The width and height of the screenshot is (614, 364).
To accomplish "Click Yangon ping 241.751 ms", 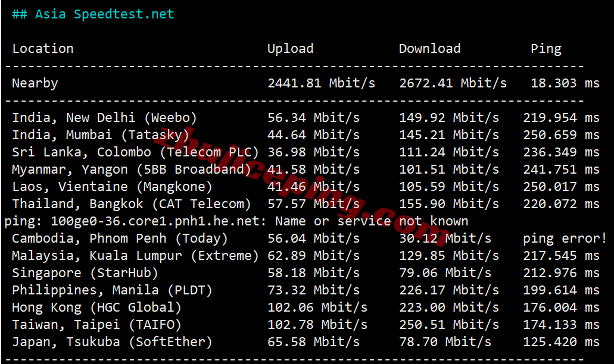I will 561,169.
